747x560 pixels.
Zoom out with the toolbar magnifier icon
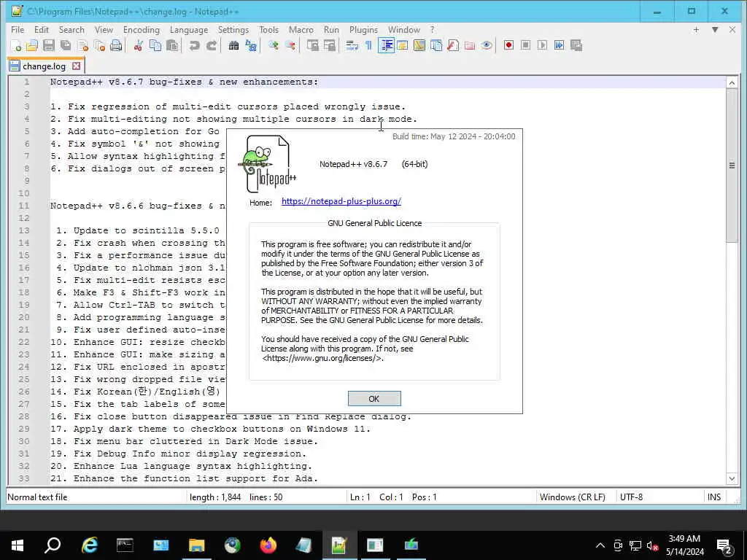click(x=290, y=45)
